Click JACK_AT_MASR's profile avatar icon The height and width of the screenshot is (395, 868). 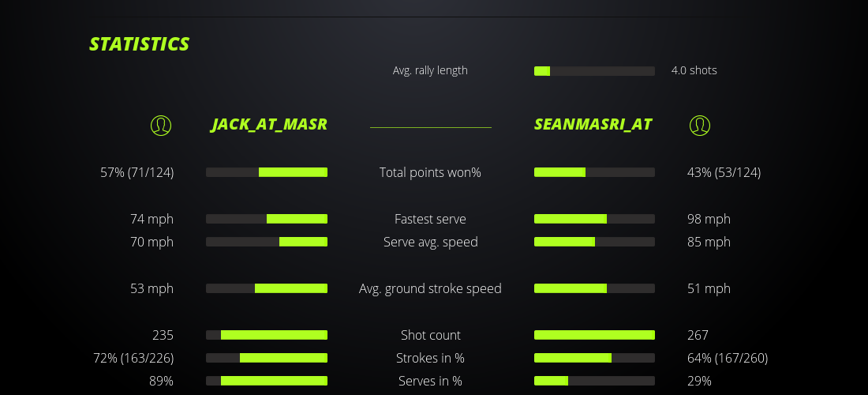pos(161,125)
